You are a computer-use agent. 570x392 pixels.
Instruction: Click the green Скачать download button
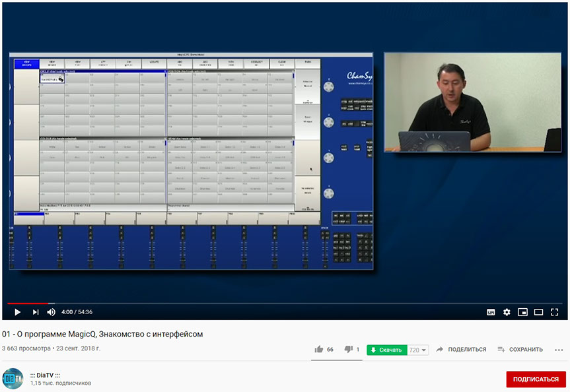coord(387,350)
